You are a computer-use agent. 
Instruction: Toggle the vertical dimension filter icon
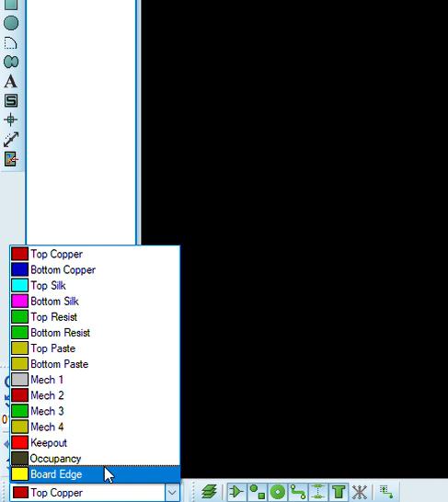point(318,492)
